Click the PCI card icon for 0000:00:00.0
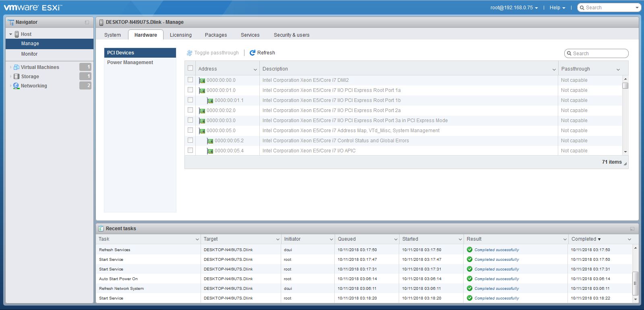The width and height of the screenshot is (644, 310). click(x=202, y=80)
